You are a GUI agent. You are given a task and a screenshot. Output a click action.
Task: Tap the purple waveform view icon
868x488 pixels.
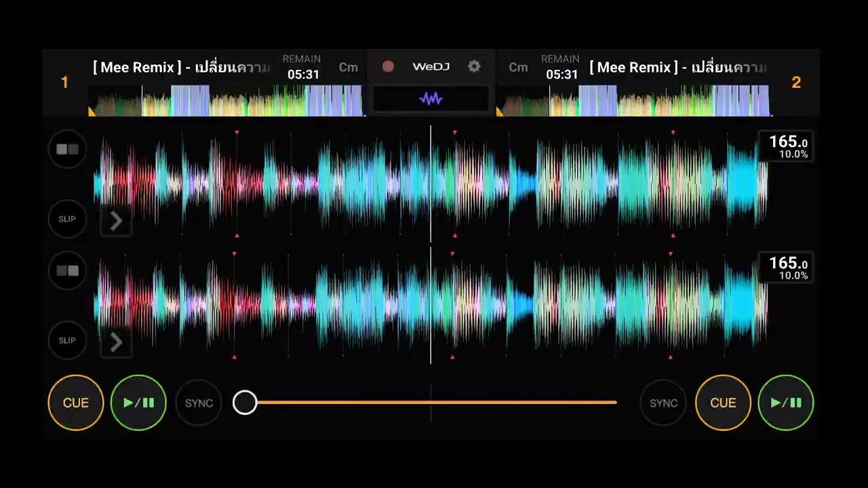coord(431,99)
